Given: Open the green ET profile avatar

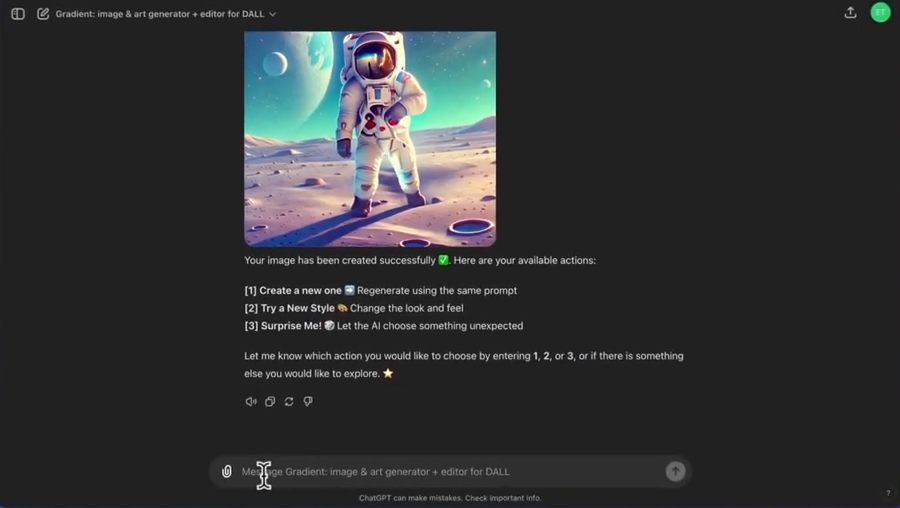Looking at the screenshot, I should point(880,13).
